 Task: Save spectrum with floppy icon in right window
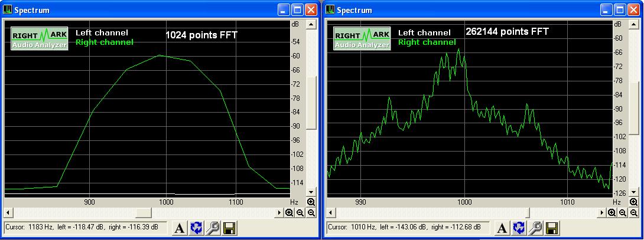(552, 228)
